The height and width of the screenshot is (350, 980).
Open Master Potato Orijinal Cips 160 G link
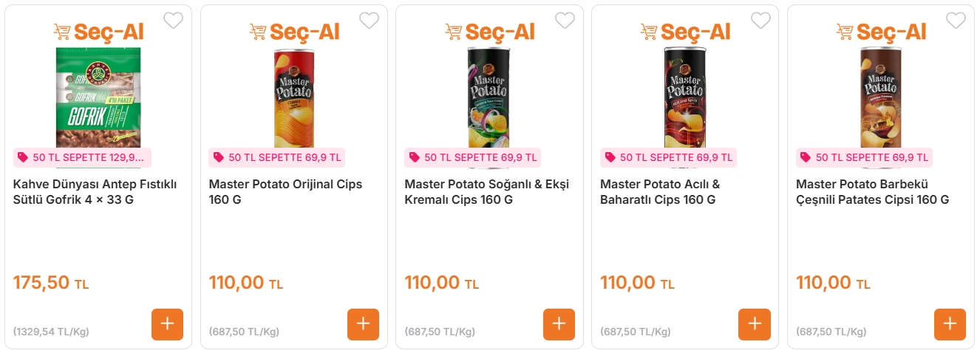pyautogui.click(x=285, y=192)
